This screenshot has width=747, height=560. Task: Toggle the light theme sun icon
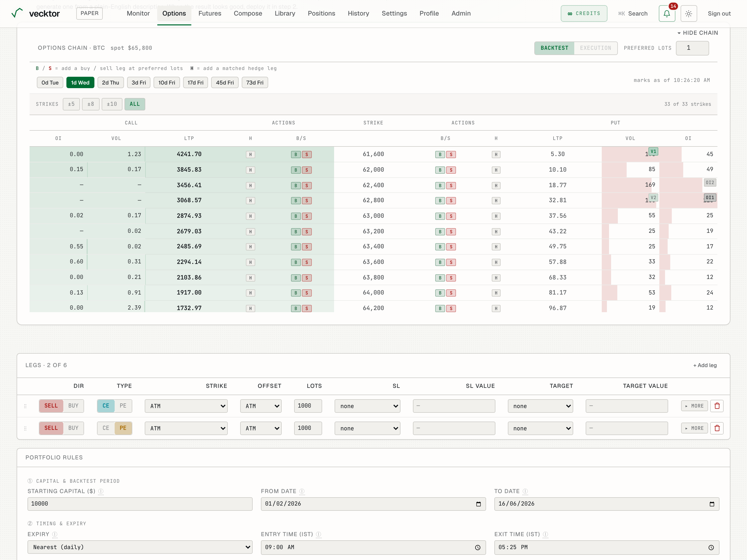(689, 13)
